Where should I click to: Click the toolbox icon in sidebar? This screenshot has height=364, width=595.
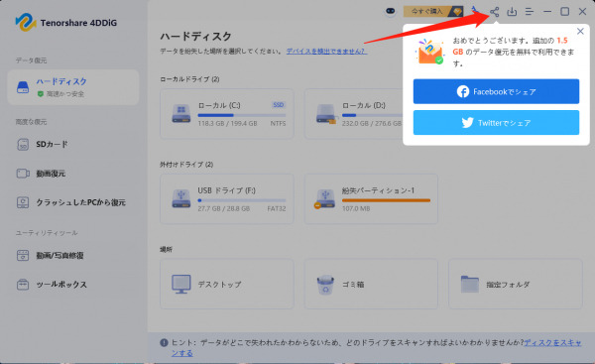(23, 284)
